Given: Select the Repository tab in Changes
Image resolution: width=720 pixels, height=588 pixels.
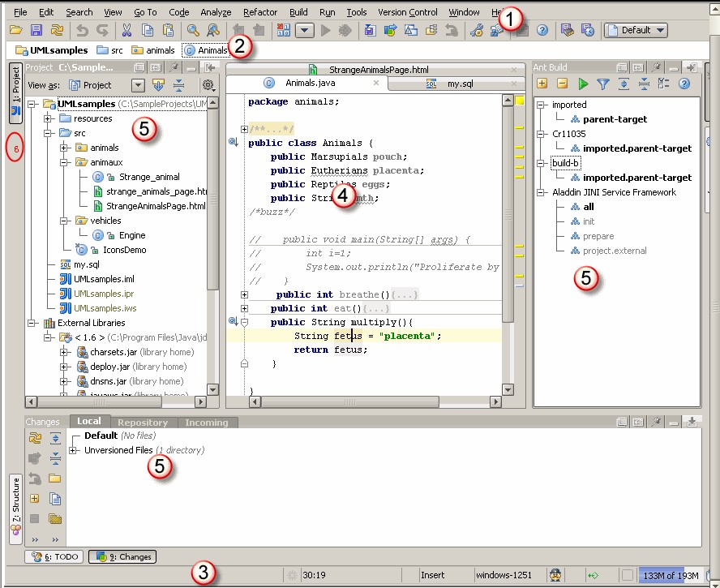Looking at the screenshot, I should (143, 422).
